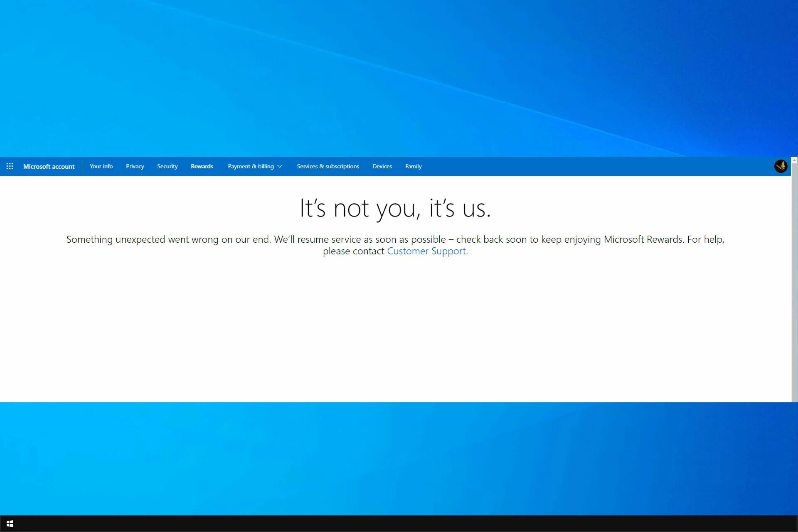
Task: Follow the Customer Support link
Action: tap(426, 251)
